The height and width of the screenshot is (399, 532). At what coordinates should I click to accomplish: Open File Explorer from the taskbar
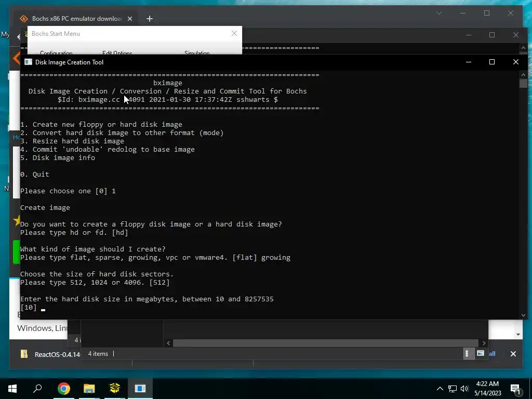click(x=89, y=388)
